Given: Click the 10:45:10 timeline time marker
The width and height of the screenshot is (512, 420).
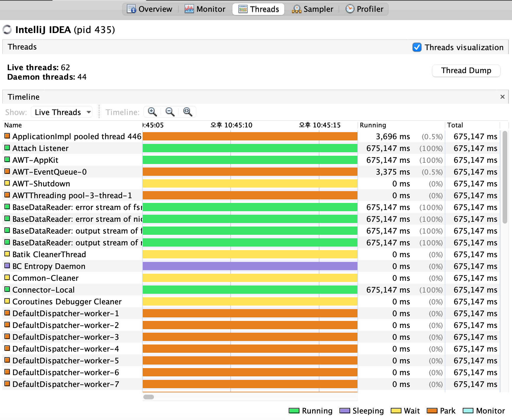Looking at the screenshot, I should click(x=231, y=125).
